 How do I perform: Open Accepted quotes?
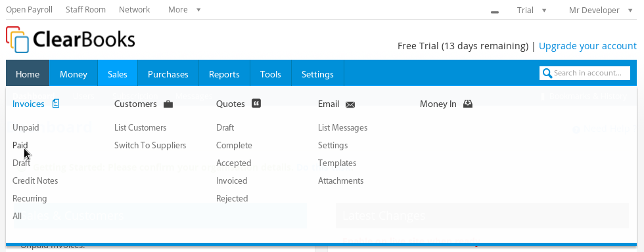click(234, 163)
